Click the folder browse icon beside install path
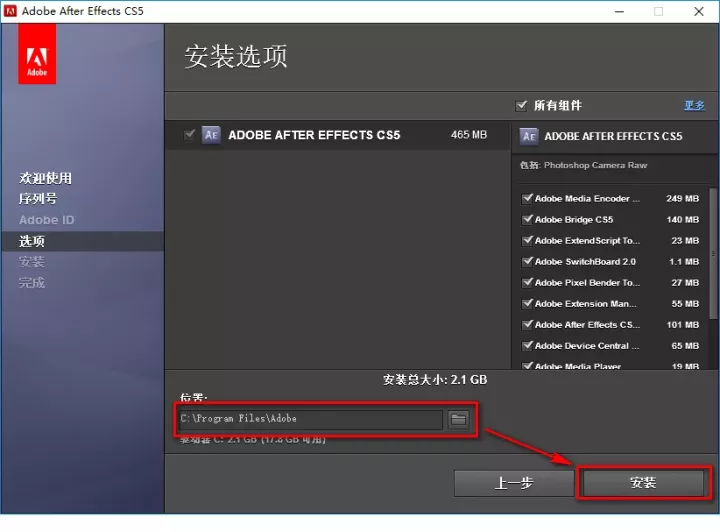Screen dimensions: 720x532 tap(459, 419)
